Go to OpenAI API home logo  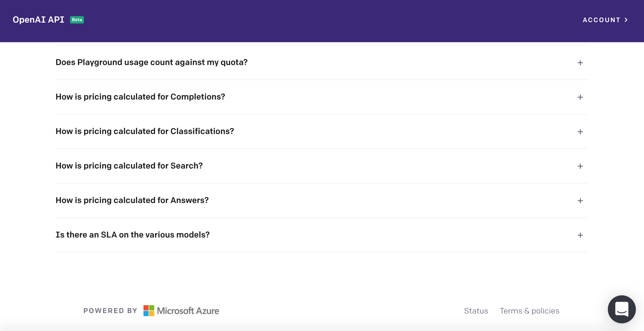[x=38, y=20]
